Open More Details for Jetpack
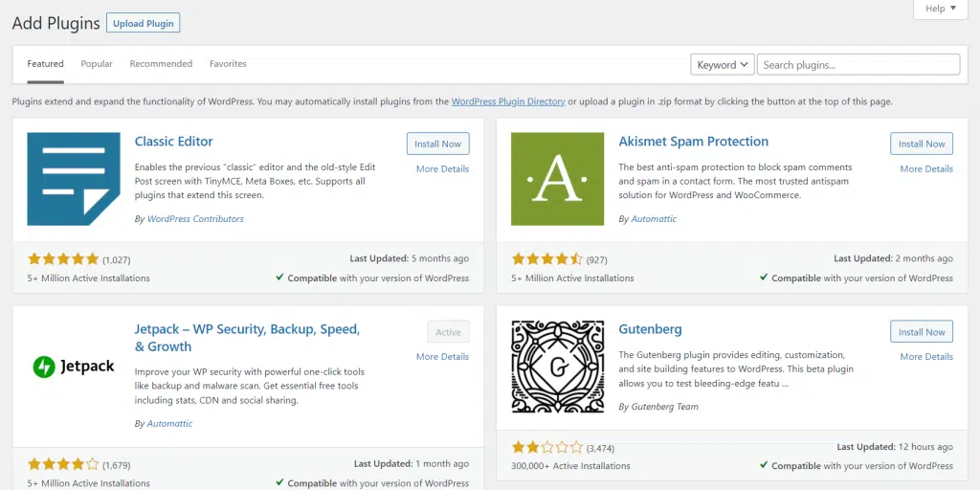The image size is (980, 490). coord(442,356)
